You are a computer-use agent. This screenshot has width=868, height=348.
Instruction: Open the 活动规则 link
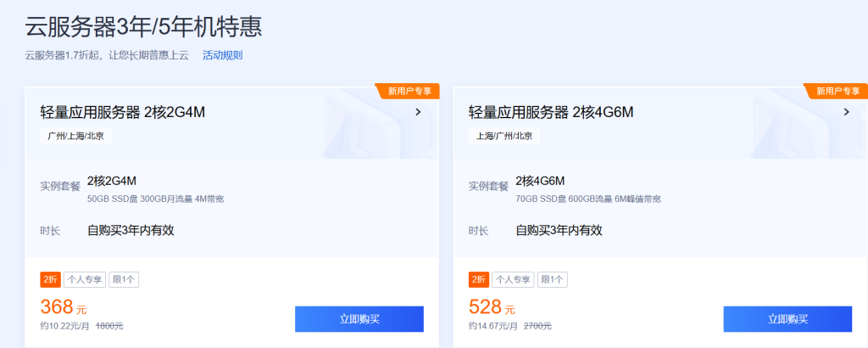pos(222,55)
